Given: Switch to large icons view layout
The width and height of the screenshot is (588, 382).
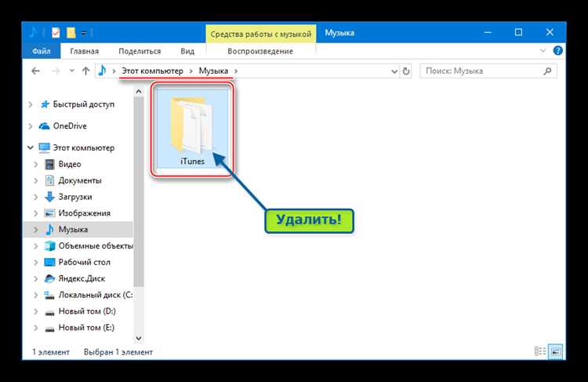Looking at the screenshot, I should [x=556, y=351].
